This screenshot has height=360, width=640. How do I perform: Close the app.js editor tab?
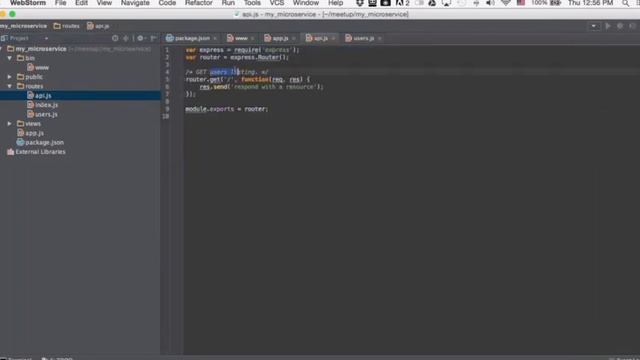point(293,38)
